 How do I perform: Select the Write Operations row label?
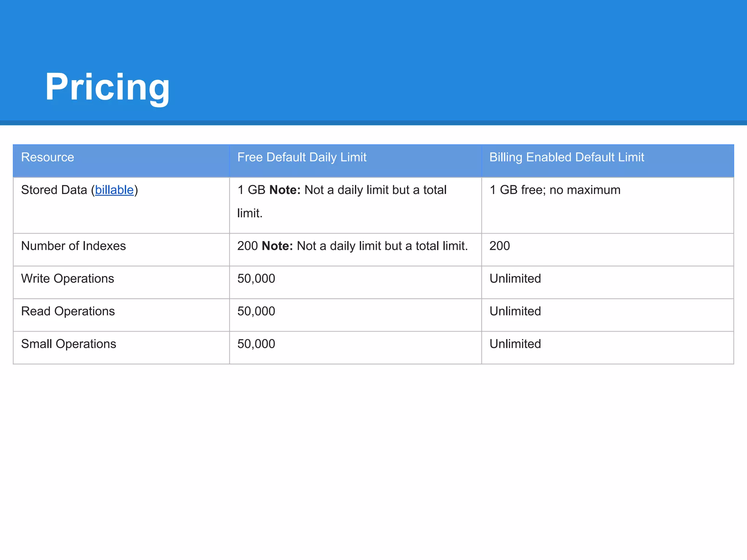pyautogui.click(x=68, y=279)
